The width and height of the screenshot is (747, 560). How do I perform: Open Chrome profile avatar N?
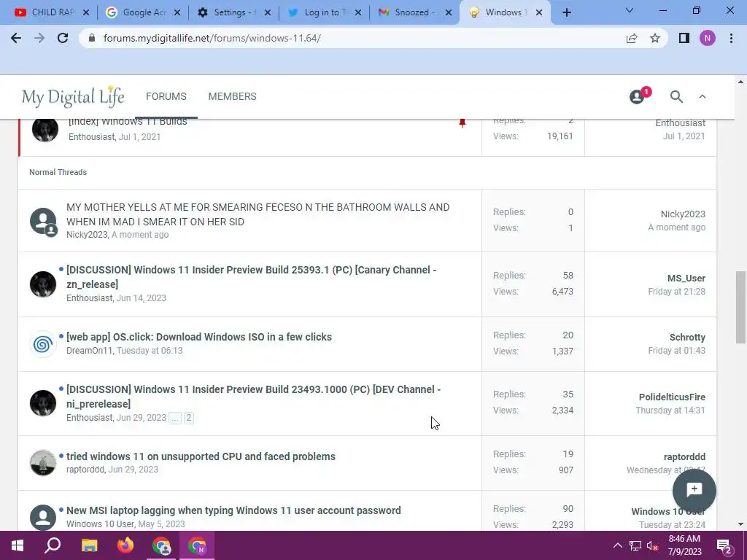click(708, 38)
